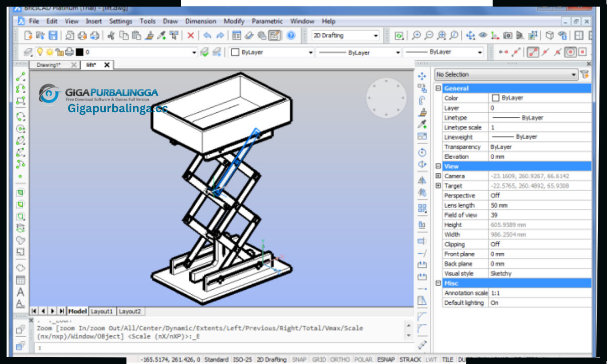
Task: Open the Dimension menu
Action: (x=200, y=21)
